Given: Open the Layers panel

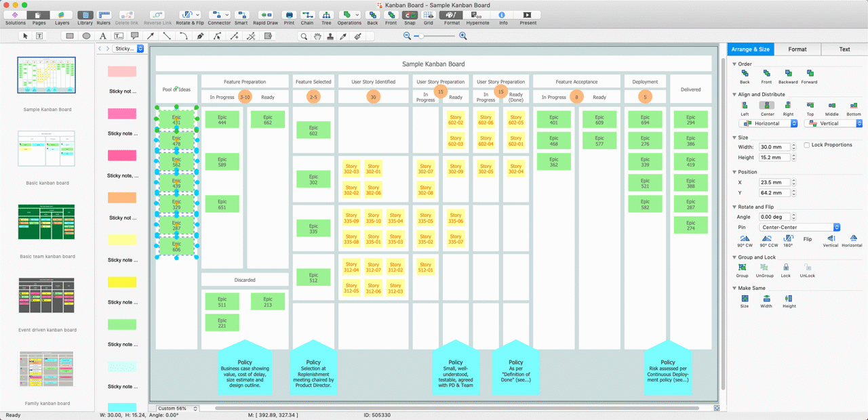Looking at the screenshot, I should pyautogui.click(x=62, y=14).
